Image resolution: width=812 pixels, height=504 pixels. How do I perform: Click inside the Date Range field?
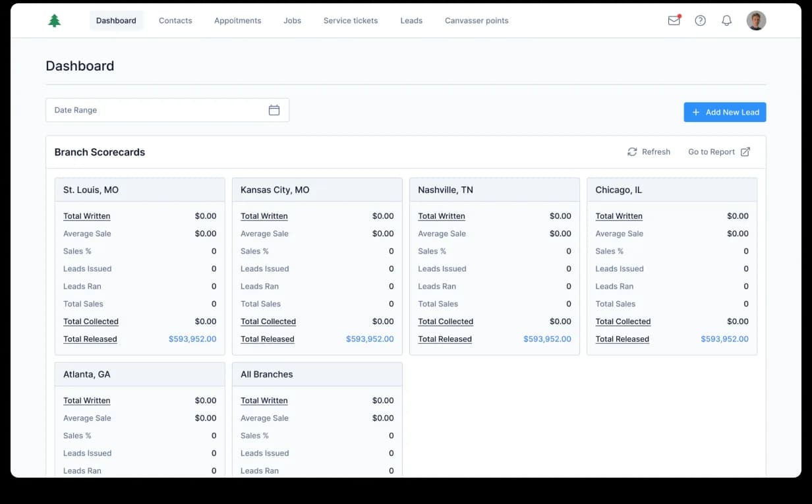167,110
